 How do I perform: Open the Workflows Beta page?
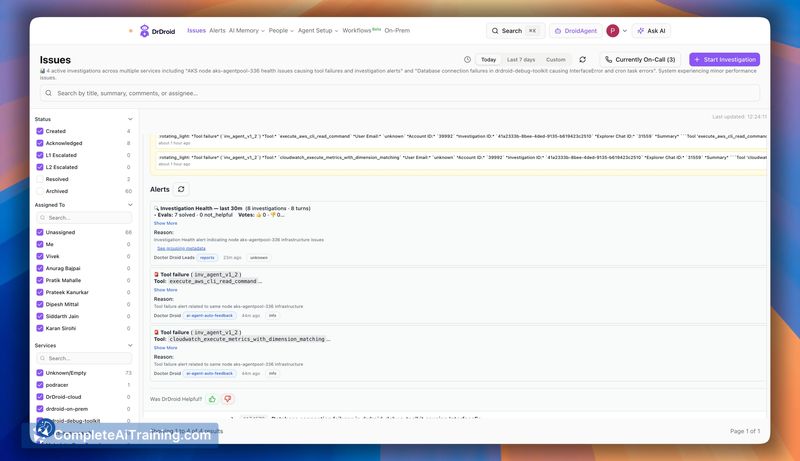coord(361,31)
